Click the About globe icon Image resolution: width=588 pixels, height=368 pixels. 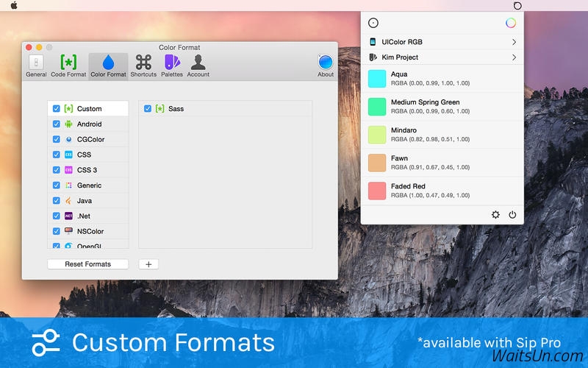pos(325,63)
